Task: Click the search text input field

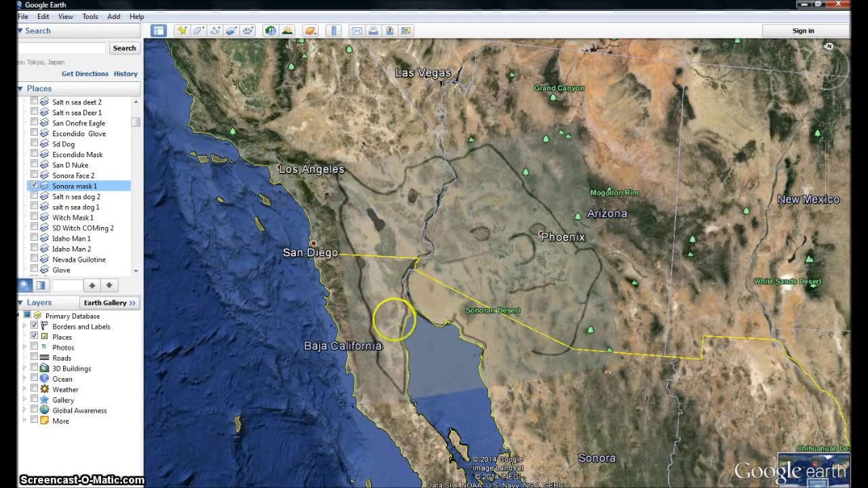Action: point(62,48)
